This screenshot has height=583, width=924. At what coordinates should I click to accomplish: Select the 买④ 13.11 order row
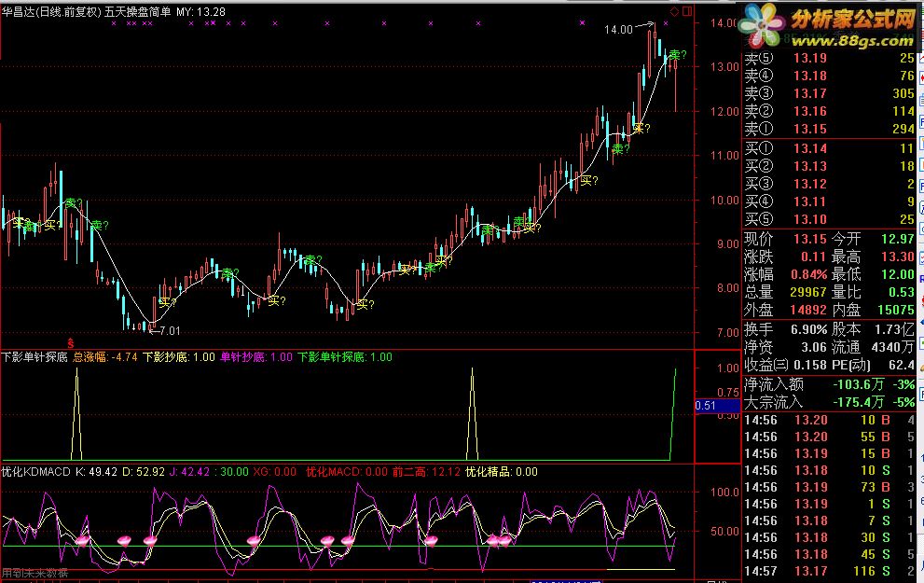tap(829, 201)
